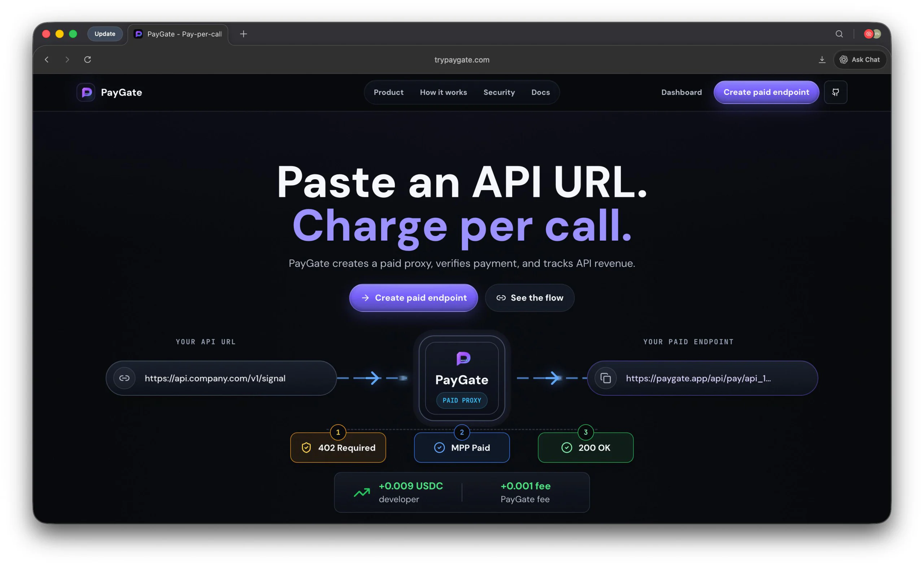Click the check icon on 200 OK
The width and height of the screenshot is (924, 567).
(x=566, y=447)
